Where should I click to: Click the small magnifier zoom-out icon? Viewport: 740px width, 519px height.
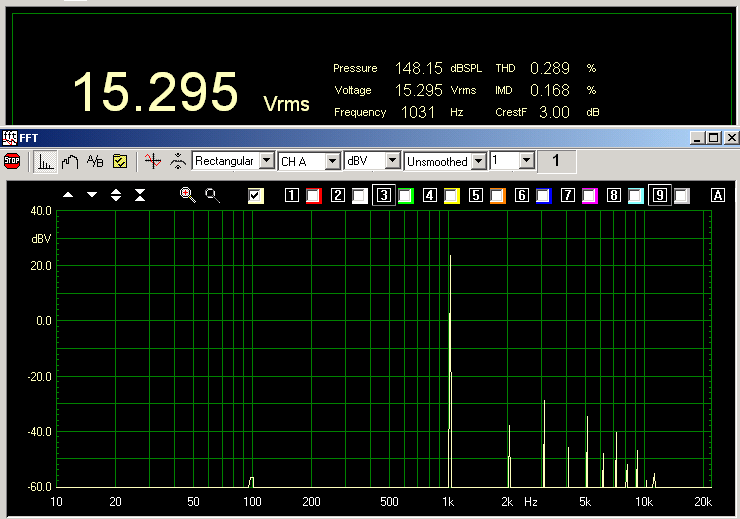[x=212, y=195]
